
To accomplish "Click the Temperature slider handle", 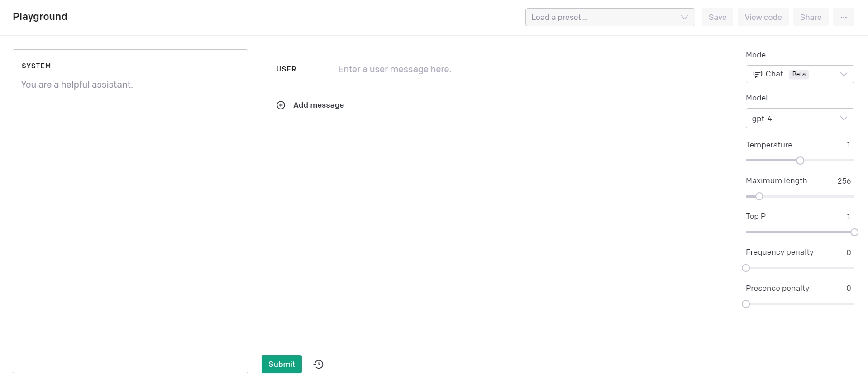I will tap(800, 161).
